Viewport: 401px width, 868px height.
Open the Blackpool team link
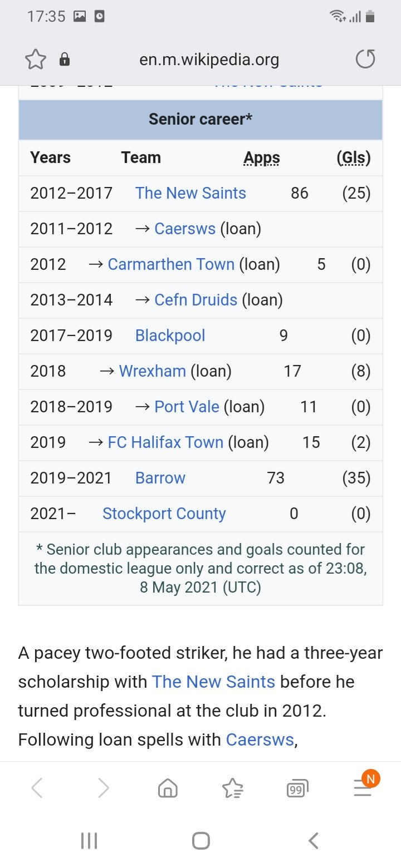click(170, 336)
